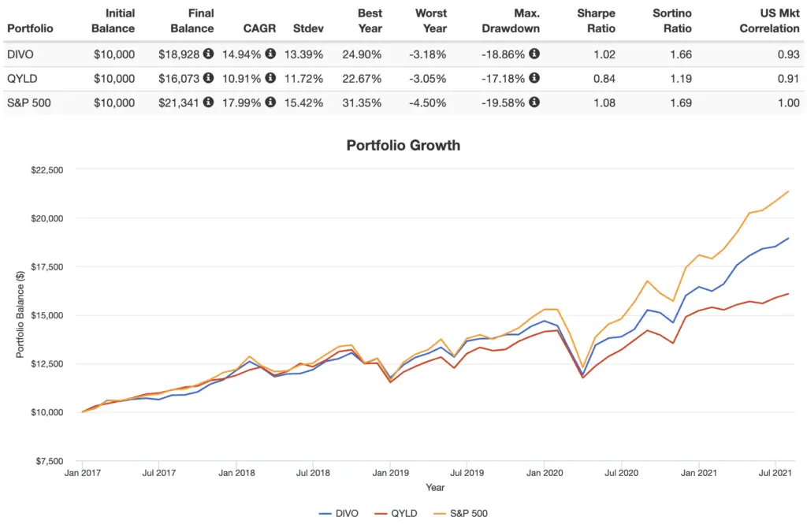
Task: Select the S&P 500 portfolio row name
Action: pos(29,102)
